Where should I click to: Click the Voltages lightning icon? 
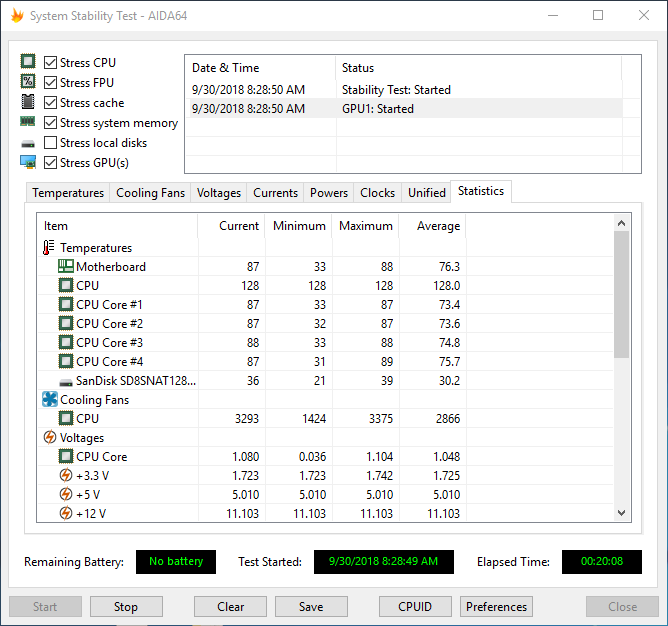click(50, 438)
